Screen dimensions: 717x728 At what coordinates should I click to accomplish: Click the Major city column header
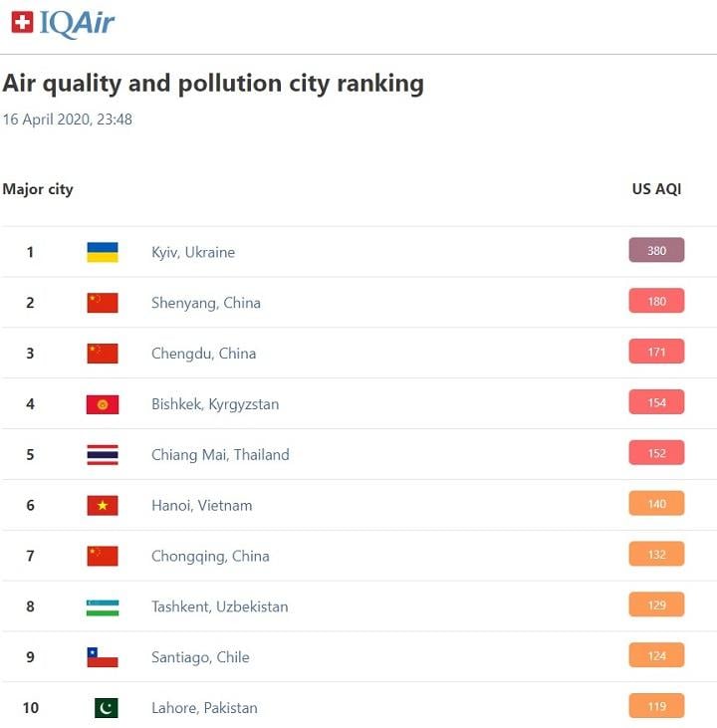click(x=38, y=189)
